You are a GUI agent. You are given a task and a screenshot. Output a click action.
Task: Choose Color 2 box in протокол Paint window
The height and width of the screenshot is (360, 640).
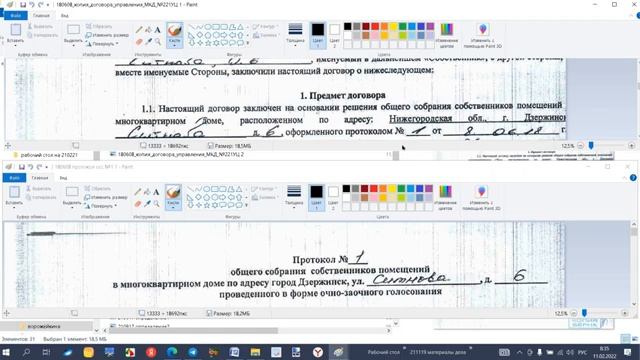[333, 197]
